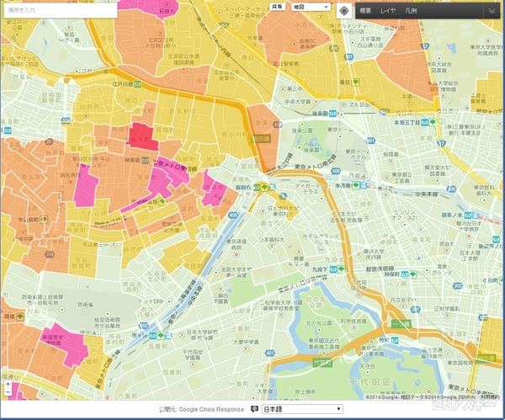This screenshot has width=505, height=420.
Task: Click the 共有 share button
Action: click(x=277, y=7)
